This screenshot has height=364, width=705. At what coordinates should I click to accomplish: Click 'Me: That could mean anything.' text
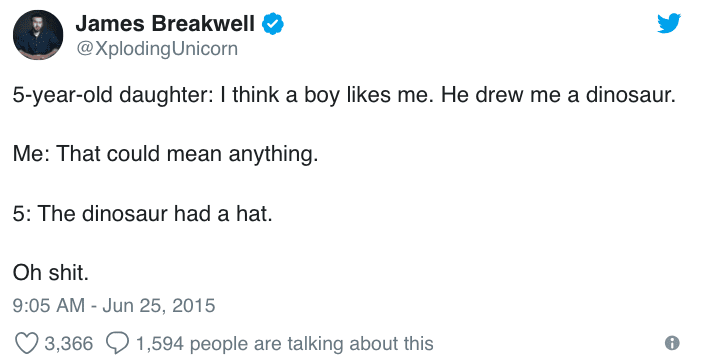pos(165,155)
